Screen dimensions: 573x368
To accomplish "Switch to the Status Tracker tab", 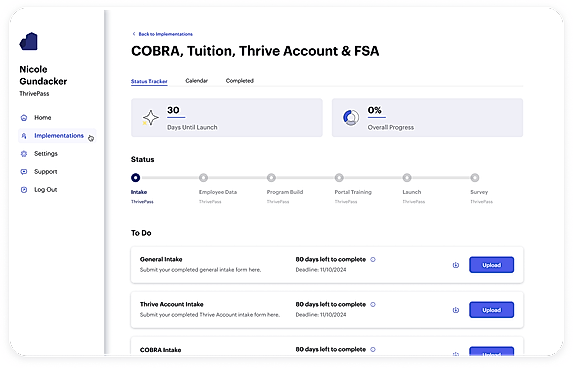I will [149, 81].
